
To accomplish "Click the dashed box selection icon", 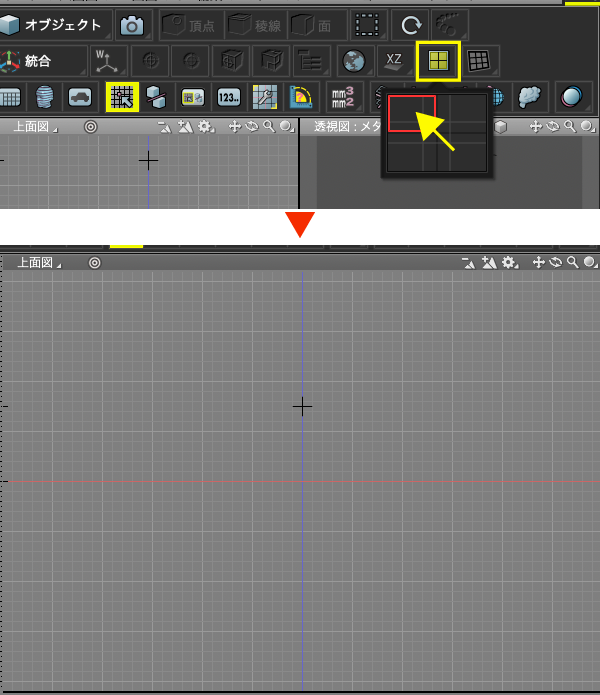I will 367,25.
